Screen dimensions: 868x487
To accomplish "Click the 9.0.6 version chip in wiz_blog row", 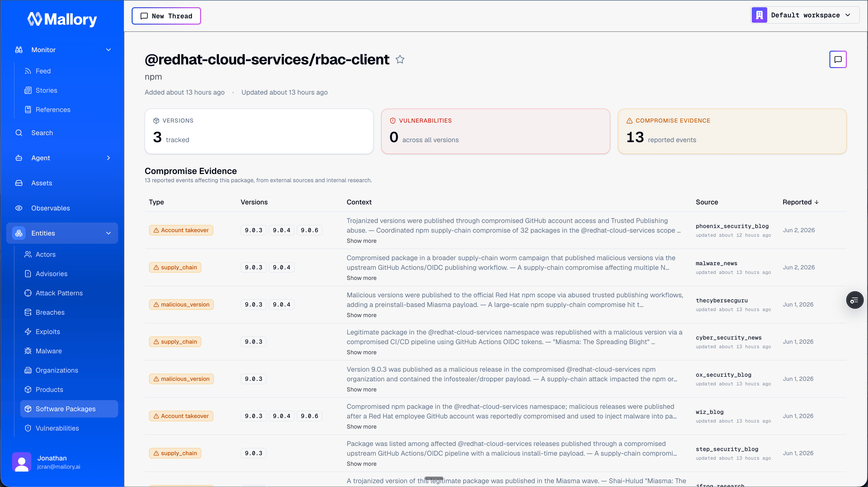I will (309, 416).
